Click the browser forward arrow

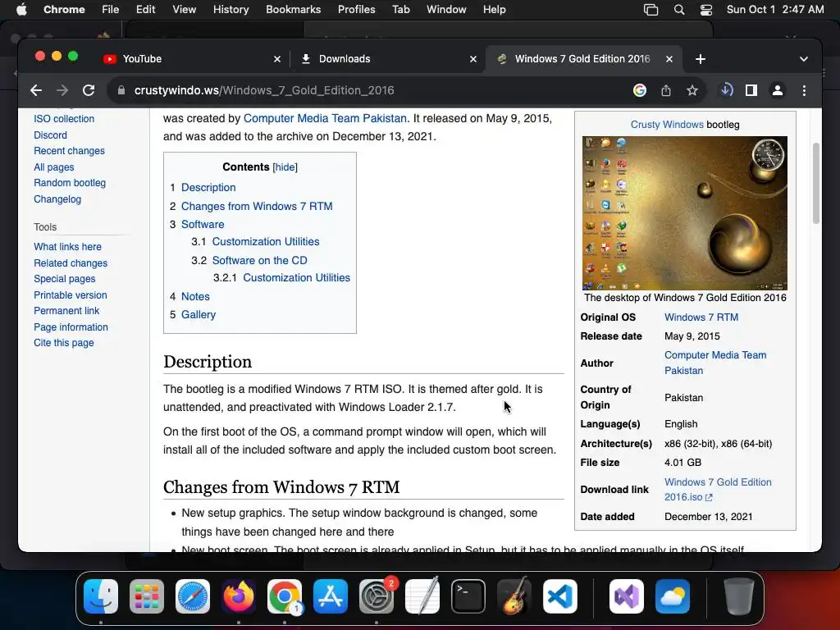coord(62,90)
